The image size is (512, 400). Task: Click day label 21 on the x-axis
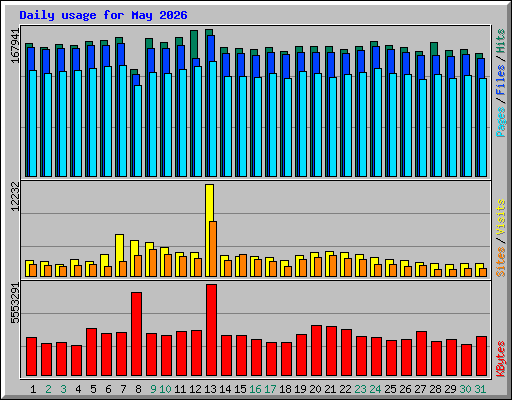[x=330, y=389]
